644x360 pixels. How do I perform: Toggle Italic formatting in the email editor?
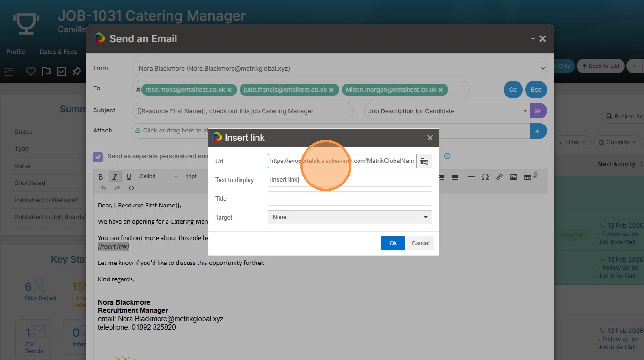(115, 177)
